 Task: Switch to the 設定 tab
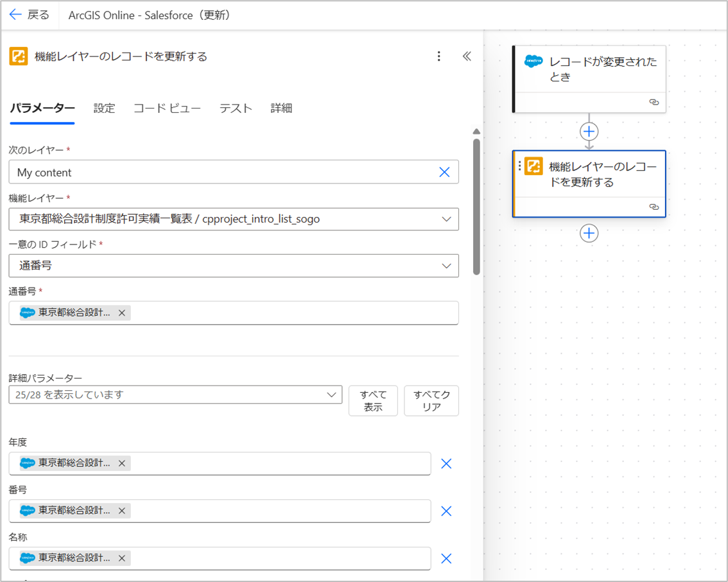[x=104, y=108]
